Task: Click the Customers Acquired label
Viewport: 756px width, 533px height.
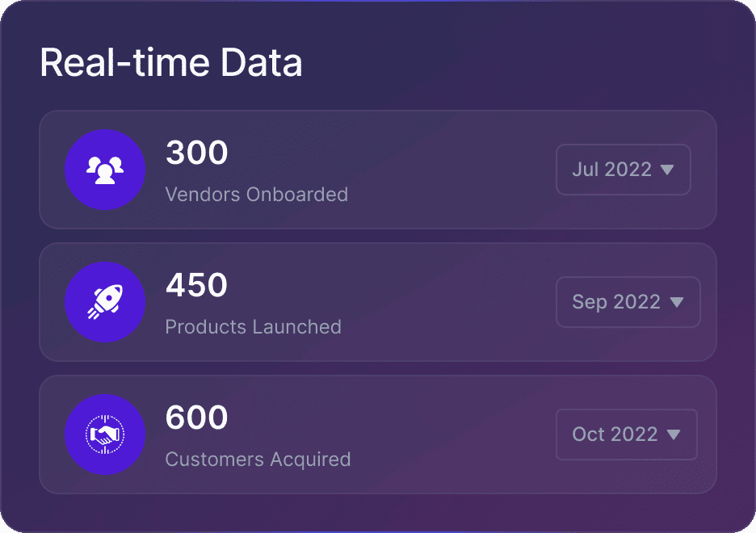Action: [x=258, y=460]
